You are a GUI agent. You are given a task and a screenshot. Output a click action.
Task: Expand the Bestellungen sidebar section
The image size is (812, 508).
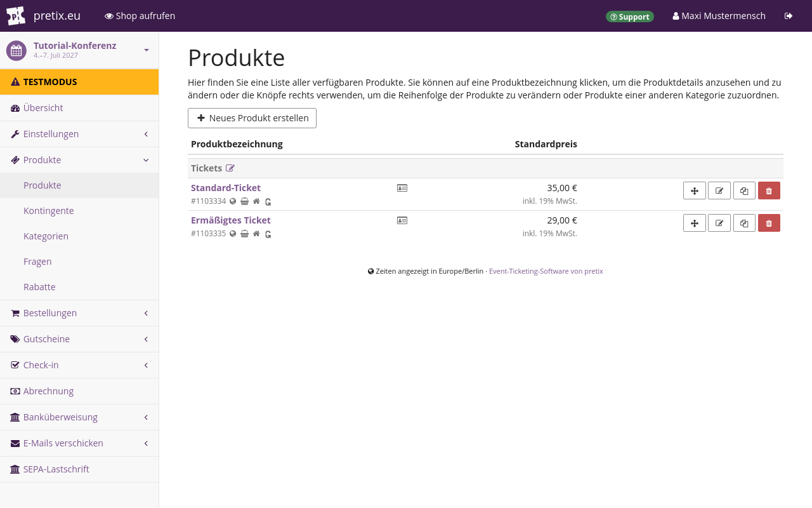point(146,313)
